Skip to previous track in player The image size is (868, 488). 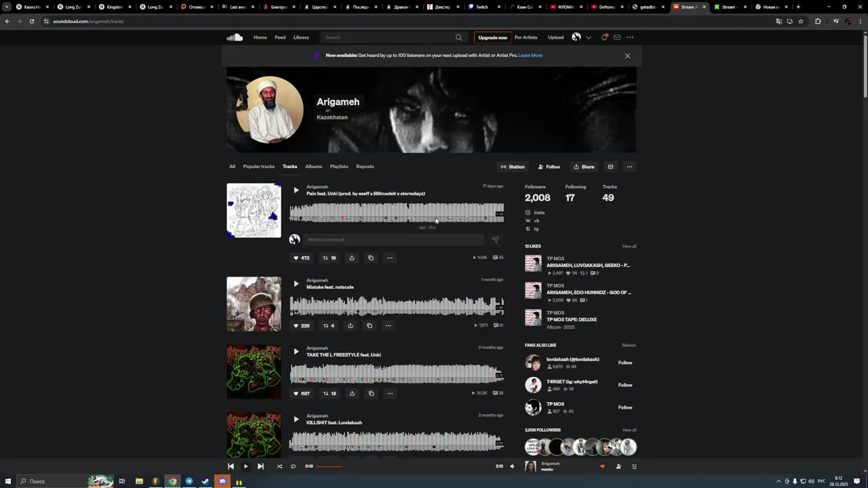point(231,466)
